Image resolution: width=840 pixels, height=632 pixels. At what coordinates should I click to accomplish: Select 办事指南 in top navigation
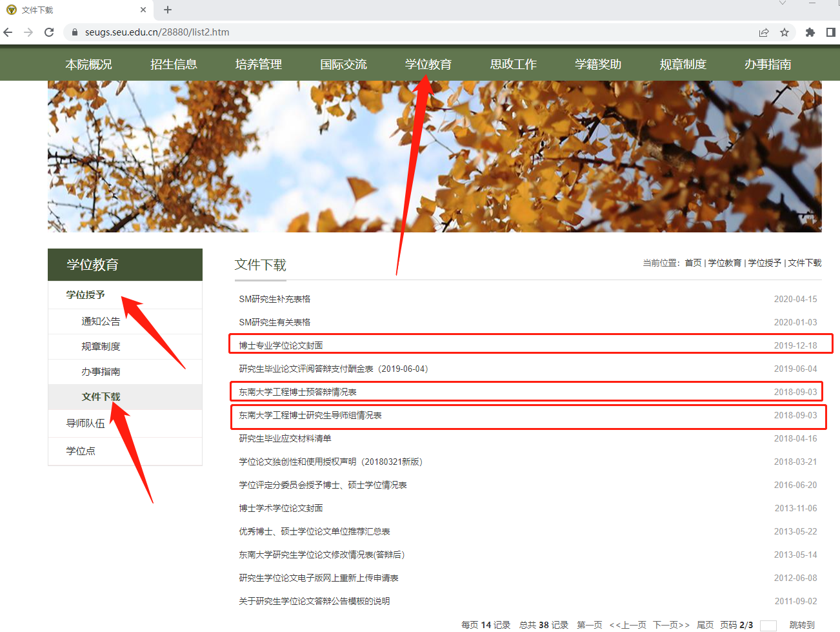click(x=768, y=65)
